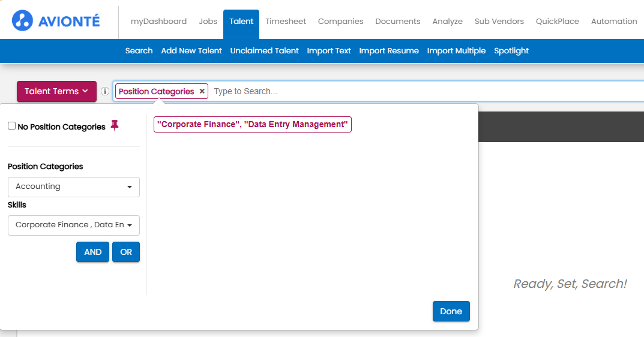
Task: Open the Automation tab
Action: [614, 22]
